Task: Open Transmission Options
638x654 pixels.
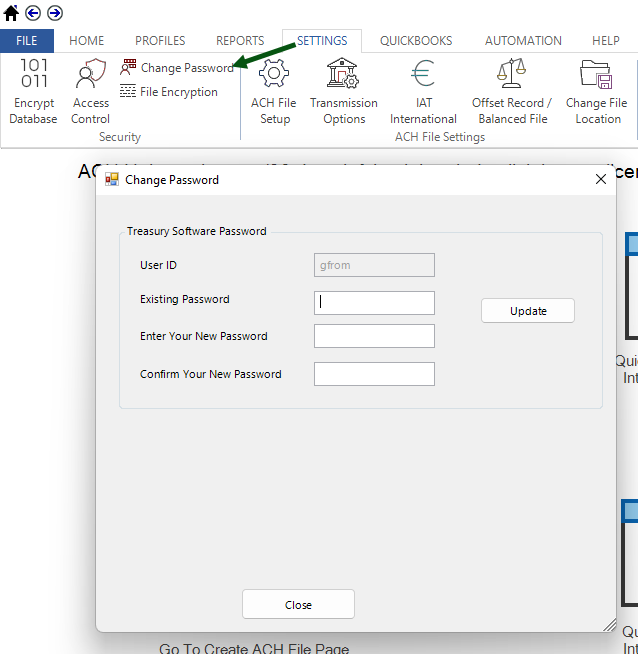Action: tap(344, 91)
